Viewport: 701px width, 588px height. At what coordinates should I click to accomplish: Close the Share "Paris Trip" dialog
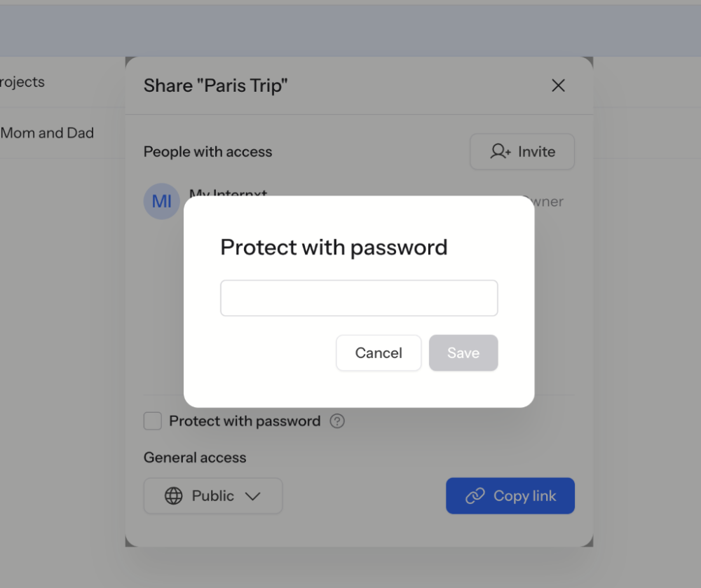tap(558, 86)
